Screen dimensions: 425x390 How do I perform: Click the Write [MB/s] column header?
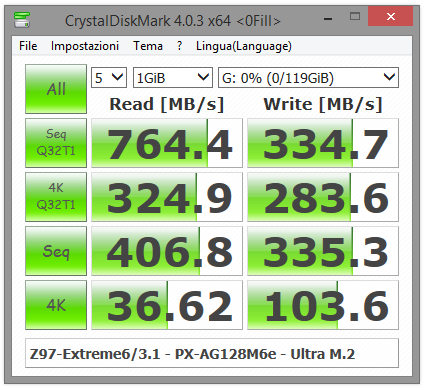pos(323,104)
